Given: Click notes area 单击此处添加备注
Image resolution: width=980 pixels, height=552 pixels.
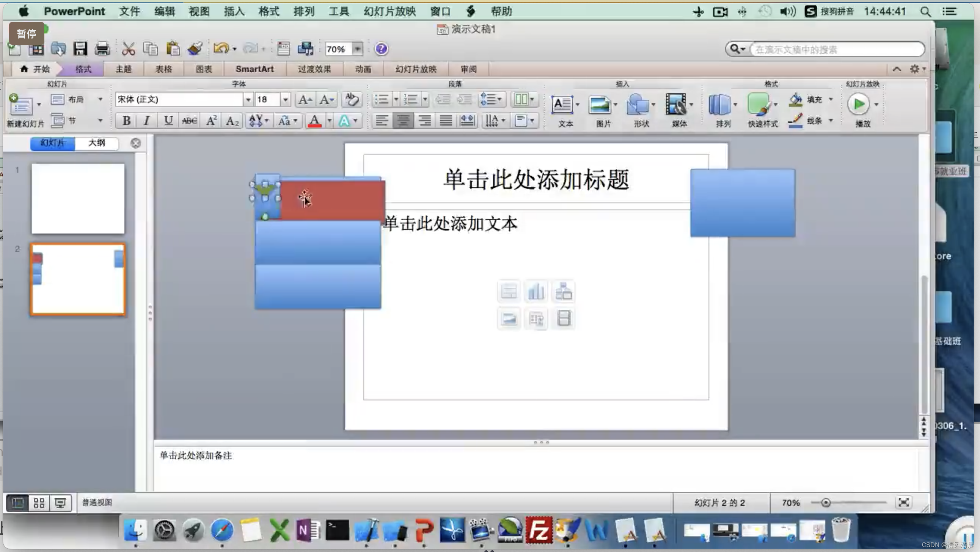Looking at the screenshot, I should [x=196, y=455].
